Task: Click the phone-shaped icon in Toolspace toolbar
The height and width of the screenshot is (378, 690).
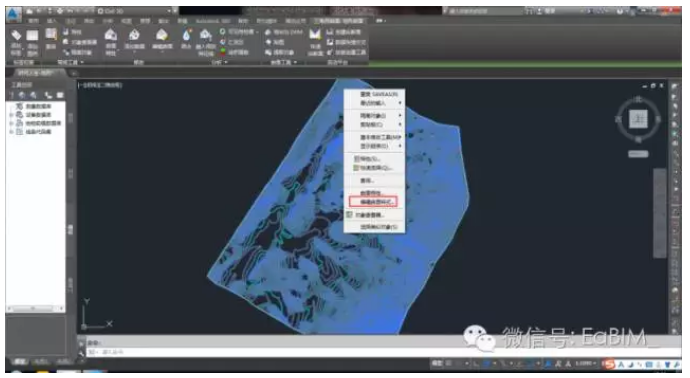Action: click(x=48, y=95)
